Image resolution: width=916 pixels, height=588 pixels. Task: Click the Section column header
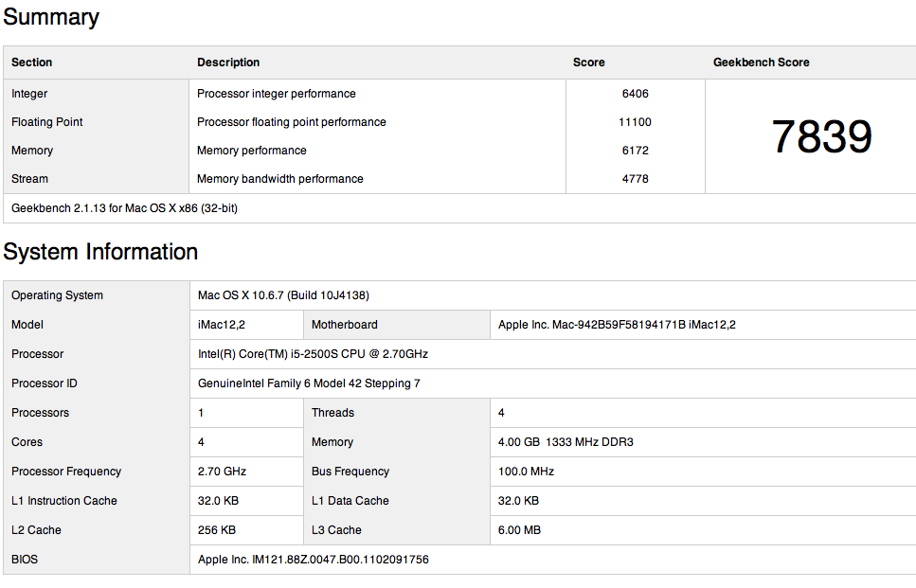pyautogui.click(x=32, y=62)
